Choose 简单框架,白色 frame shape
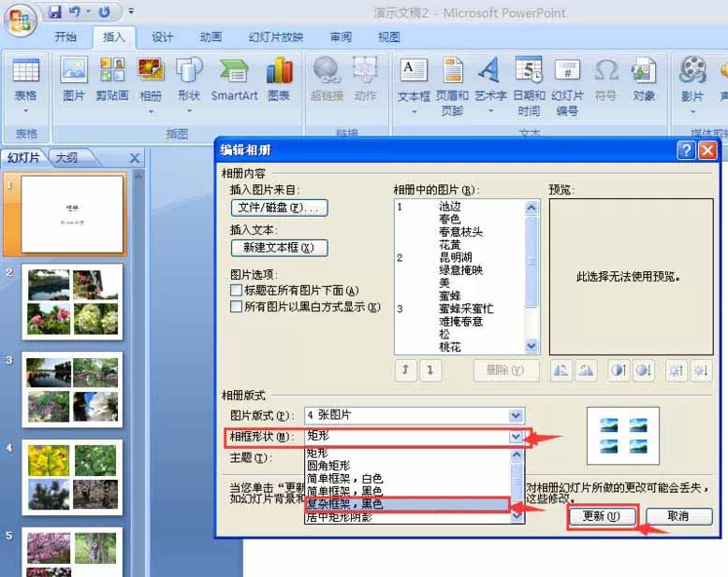The height and width of the screenshot is (577, 728). point(408,478)
